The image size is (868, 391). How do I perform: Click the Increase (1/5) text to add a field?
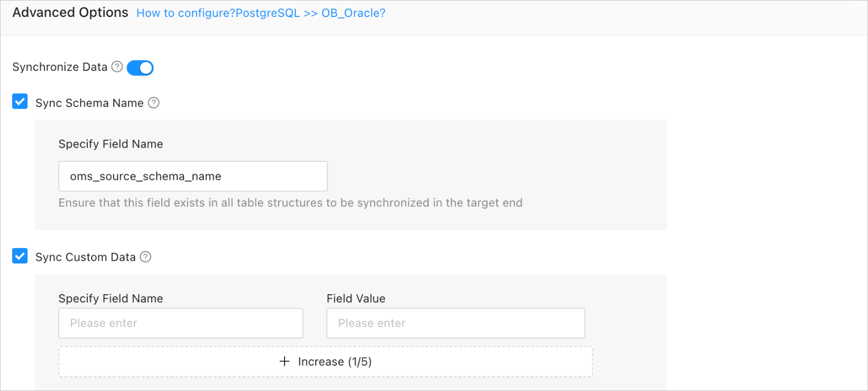click(x=334, y=362)
